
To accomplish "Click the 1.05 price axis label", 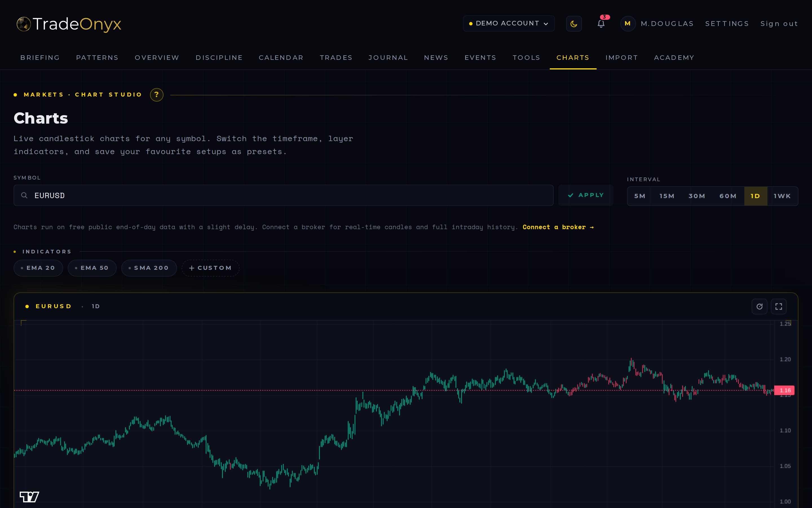I will [x=785, y=466].
